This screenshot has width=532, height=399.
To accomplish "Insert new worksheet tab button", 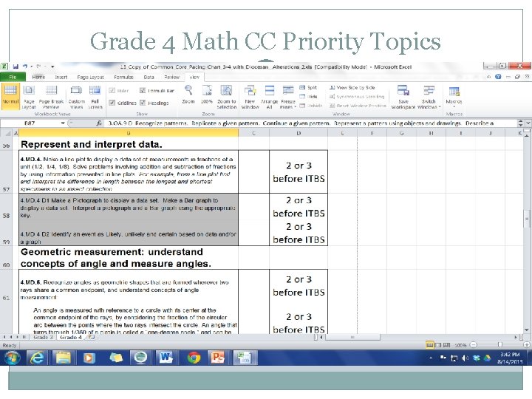I will point(91,337).
